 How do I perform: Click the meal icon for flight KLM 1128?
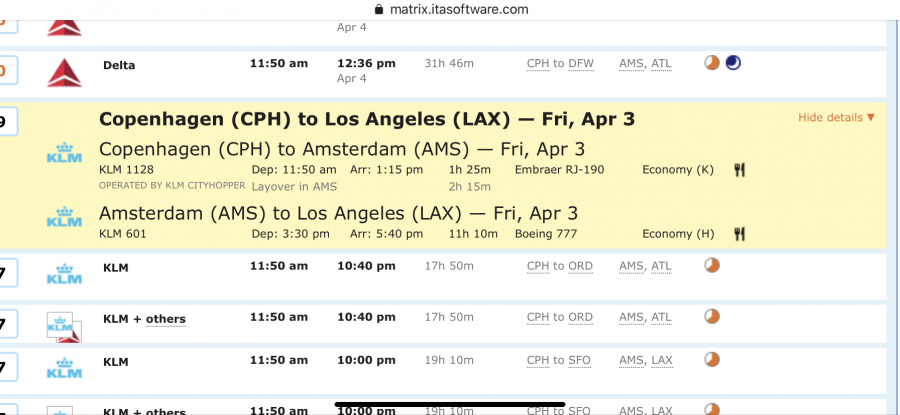[x=739, y=170]
